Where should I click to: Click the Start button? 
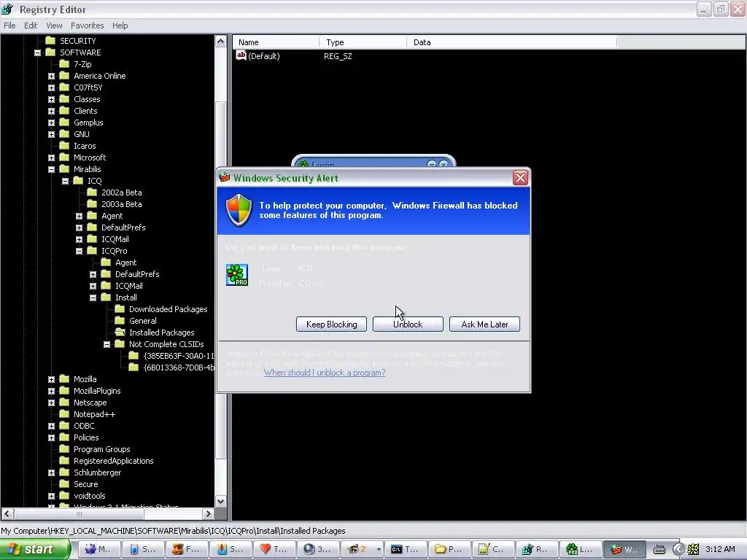(34, 549)
